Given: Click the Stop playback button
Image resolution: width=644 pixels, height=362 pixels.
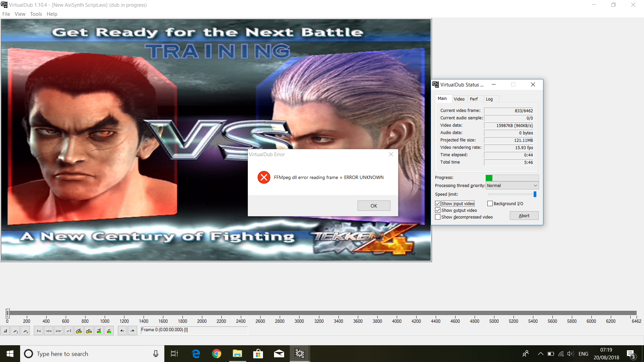Looking at the screenshot, I should (x=5, y=331).
